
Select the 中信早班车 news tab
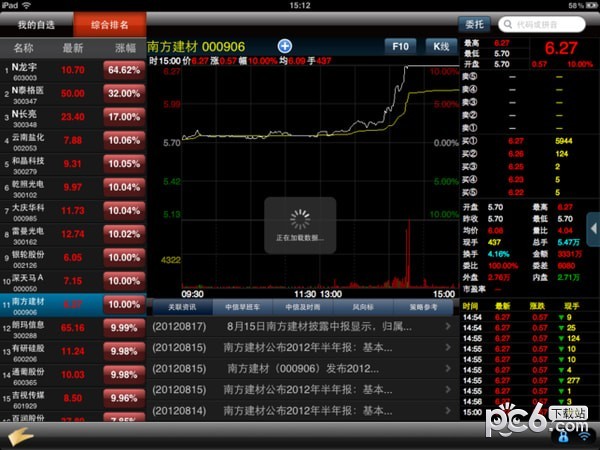243,307
